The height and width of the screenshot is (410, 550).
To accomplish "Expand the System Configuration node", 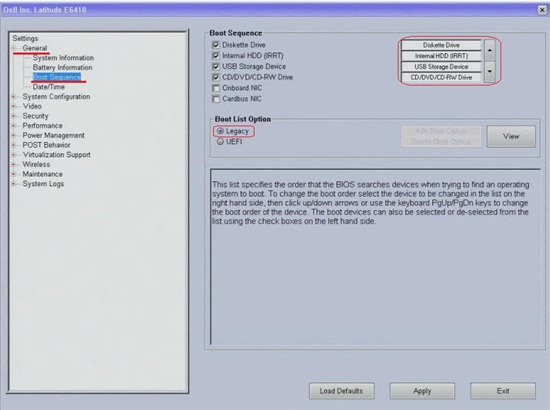I will (14, 96).
